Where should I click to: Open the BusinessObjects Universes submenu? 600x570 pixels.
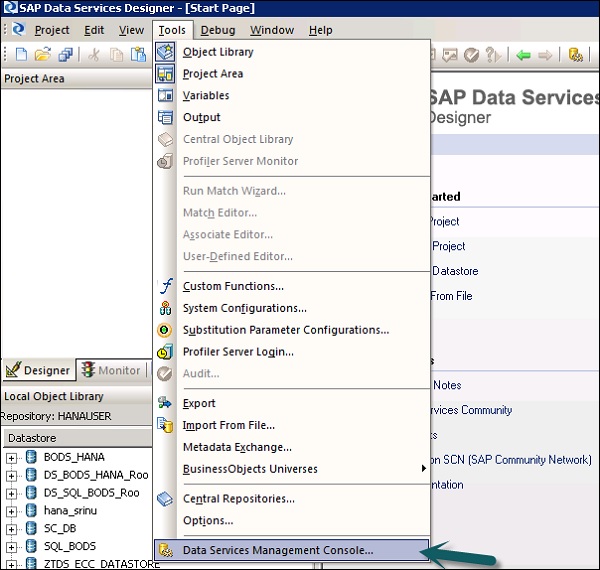point(250,469)
